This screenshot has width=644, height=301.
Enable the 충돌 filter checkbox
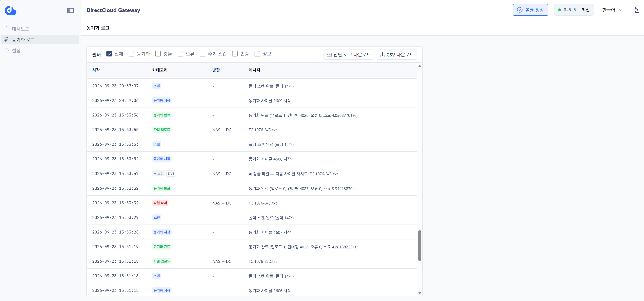[x=158, y=54]
